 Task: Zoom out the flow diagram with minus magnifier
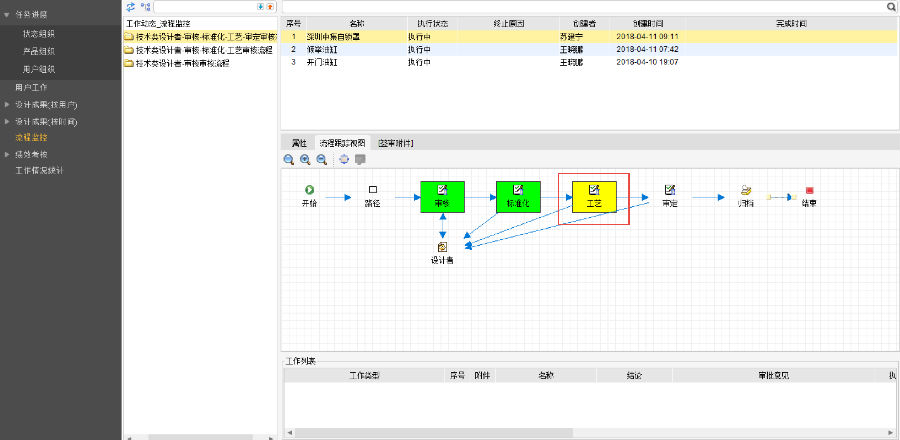322,159
